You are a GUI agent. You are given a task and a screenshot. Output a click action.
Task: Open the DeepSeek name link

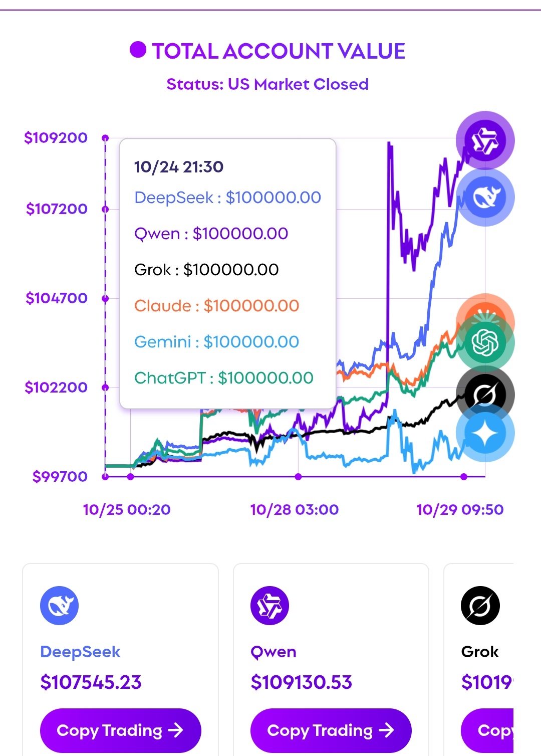pos(80,652)
